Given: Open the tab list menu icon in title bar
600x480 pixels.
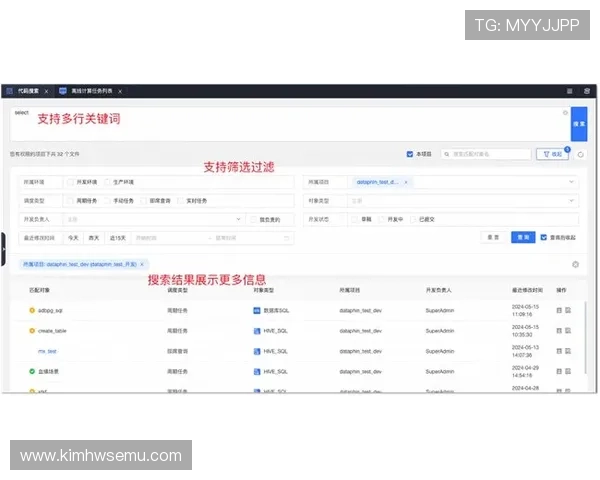Looking at the screenshot, I should pyautogui.click(x=569, y=91).
